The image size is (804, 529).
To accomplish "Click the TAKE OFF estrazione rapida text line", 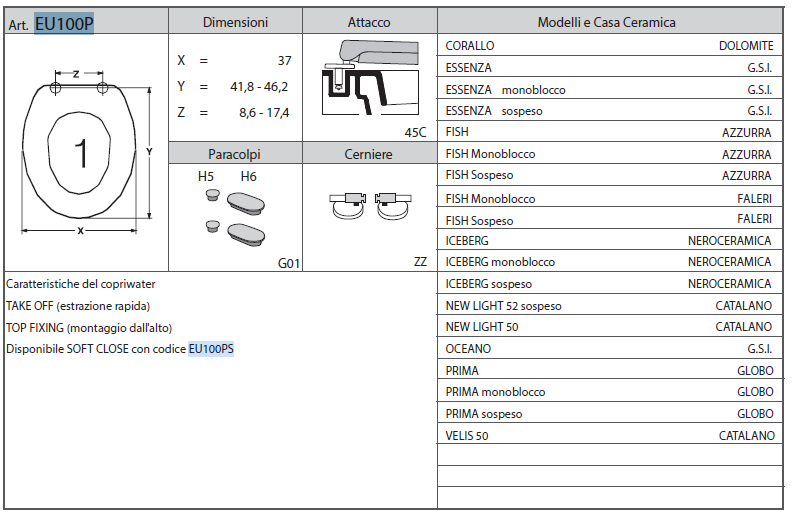I will point(78,306).
